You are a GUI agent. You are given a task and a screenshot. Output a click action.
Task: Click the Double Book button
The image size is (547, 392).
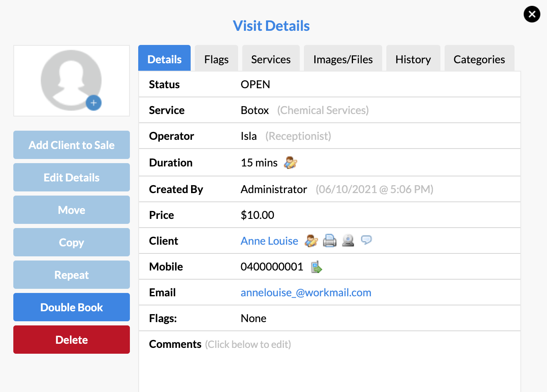(x=72, y=307)
